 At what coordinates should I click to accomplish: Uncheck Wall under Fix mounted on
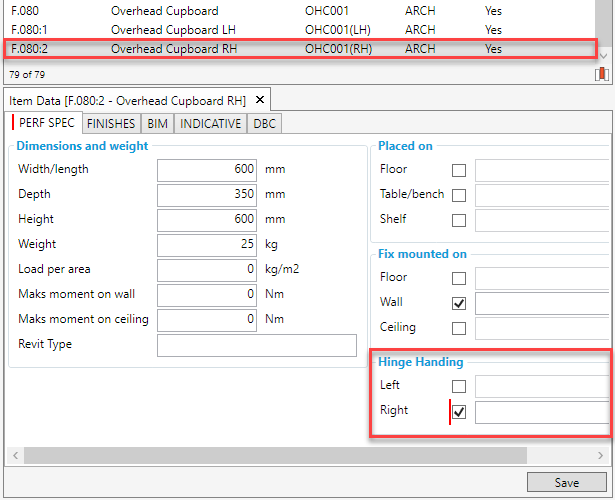pos(459,303)
